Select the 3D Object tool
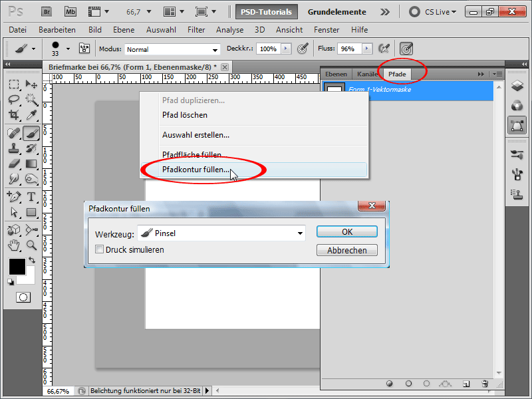Image resolution: width=532 pixels, height=399 pixels. click(x=14, y=230)
